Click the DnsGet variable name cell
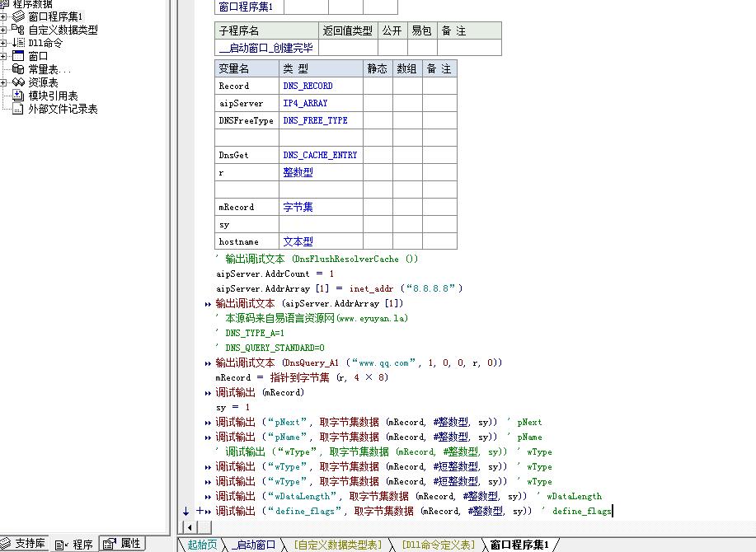 247,155
